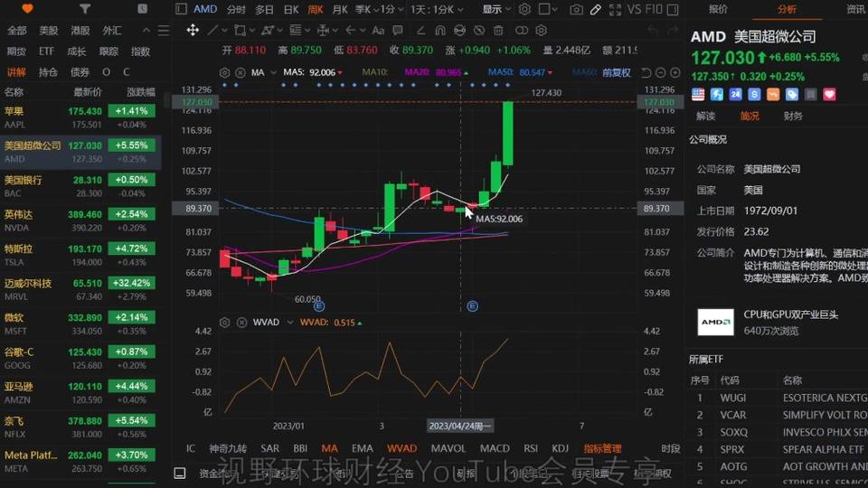
Task: Select the rectangle shape drawing tool
Action: [240, 30]
